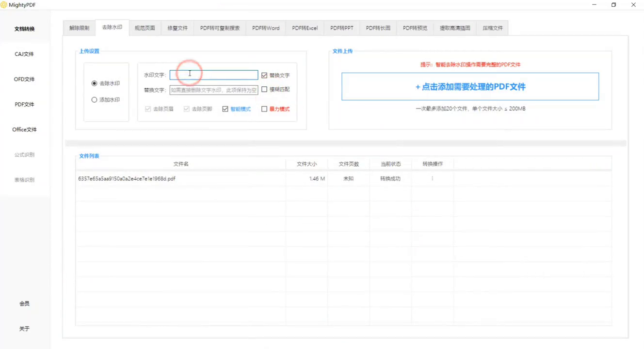Go to Office文件 in the sidebar
The image size is (644, 349).
[x=24, y=130]
